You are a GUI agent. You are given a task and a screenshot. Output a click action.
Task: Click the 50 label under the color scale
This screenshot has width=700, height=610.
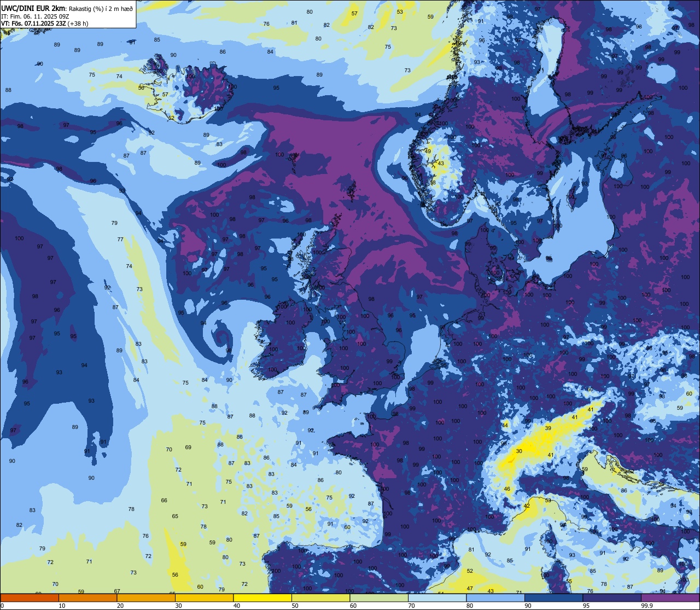tap(295, 606)
